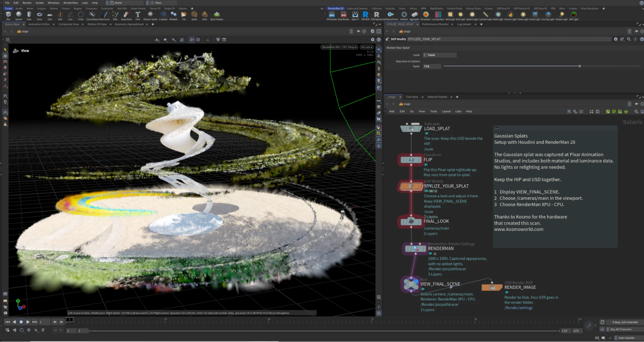Open the Tree View tab
Image resolution: width=644 pixels, height=342 pixels.
[412, 97]
